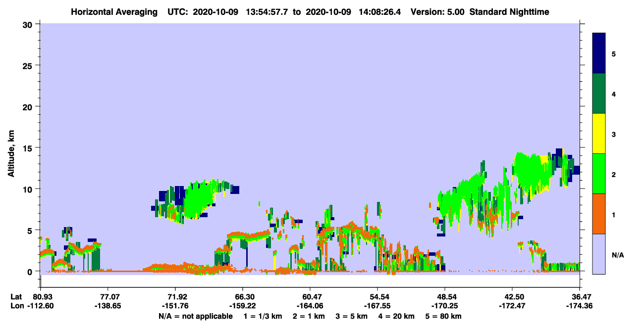
Task: Click the longitude value -138.65
Action: coord(108,306)
